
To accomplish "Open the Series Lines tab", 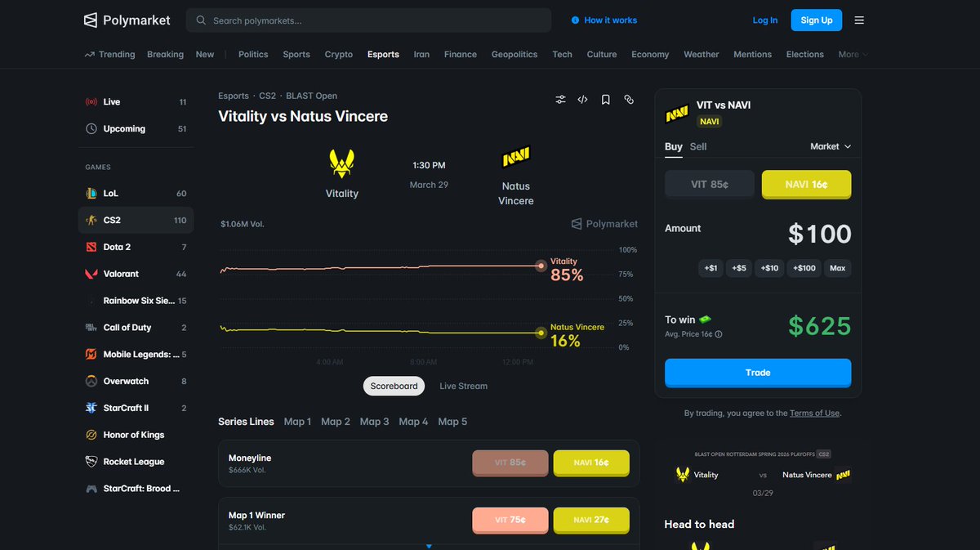I will click(x=246, y=422).
